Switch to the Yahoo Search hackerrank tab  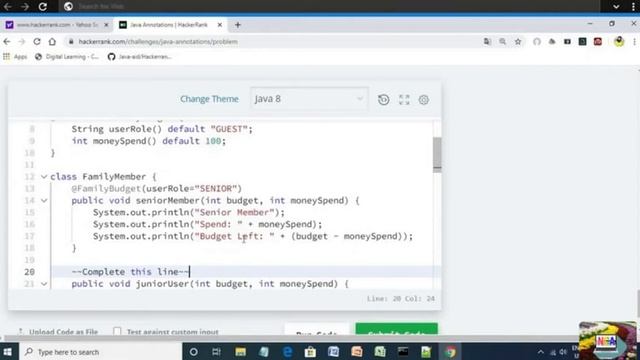(56, 25)
